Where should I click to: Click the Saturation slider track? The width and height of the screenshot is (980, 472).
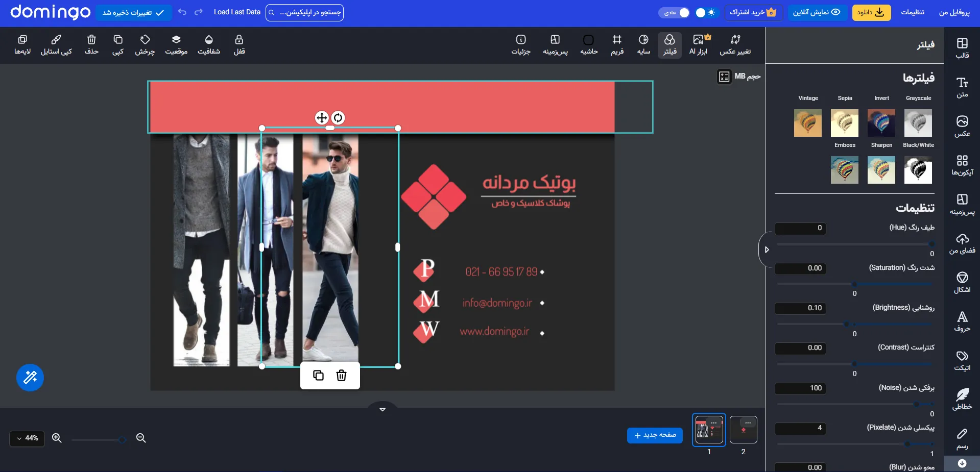(x=855, y=284)
